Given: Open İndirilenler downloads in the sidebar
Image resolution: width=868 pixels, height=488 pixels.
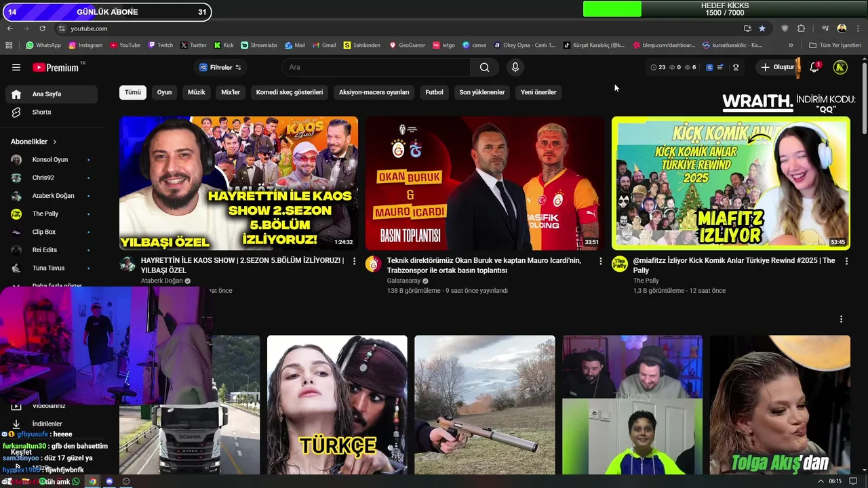Looking at the screenshot, I should (x=52, y=424).
